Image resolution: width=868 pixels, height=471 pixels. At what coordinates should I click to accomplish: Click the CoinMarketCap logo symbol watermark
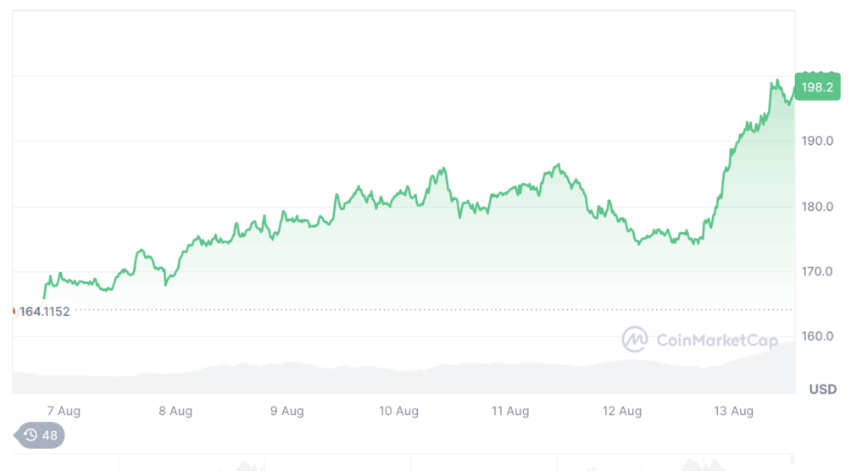[634, 340]
